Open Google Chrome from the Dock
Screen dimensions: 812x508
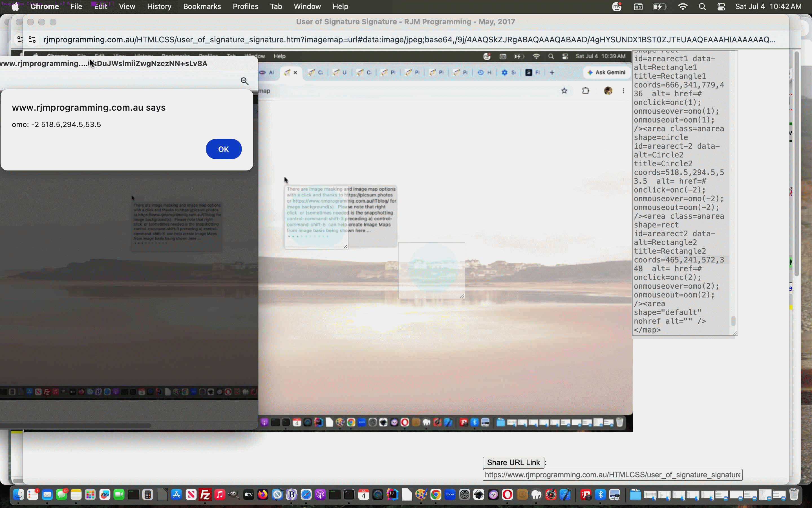(x=436, y=494)
